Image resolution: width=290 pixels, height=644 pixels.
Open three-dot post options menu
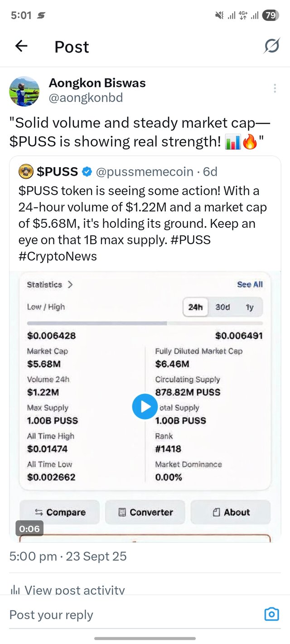[x=275, y=88]
